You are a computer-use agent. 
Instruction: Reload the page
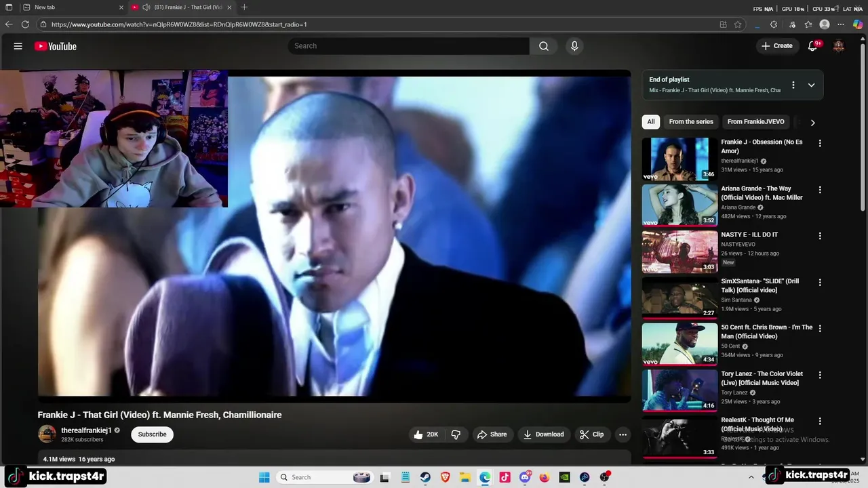click(x=25, y=24)
